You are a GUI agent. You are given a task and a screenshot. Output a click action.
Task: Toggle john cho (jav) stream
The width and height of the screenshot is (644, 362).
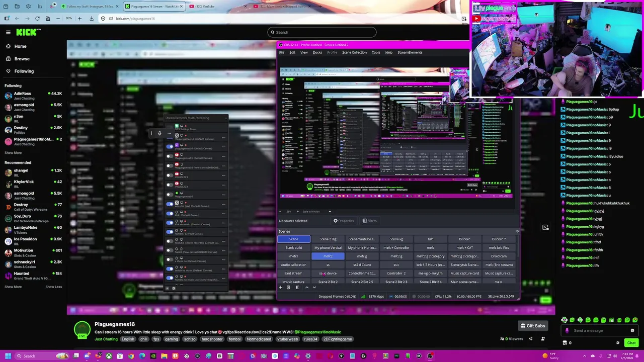click(x=170, y=204)
